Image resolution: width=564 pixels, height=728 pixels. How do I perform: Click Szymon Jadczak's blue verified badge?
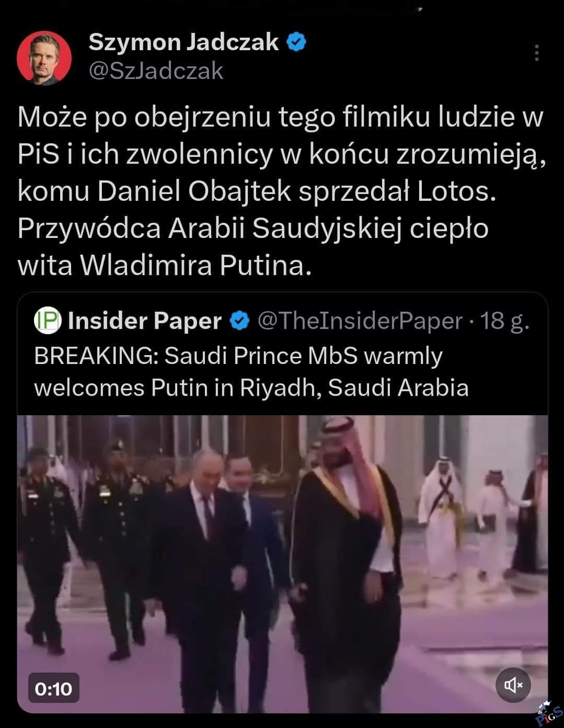click(x=296, y=42)
